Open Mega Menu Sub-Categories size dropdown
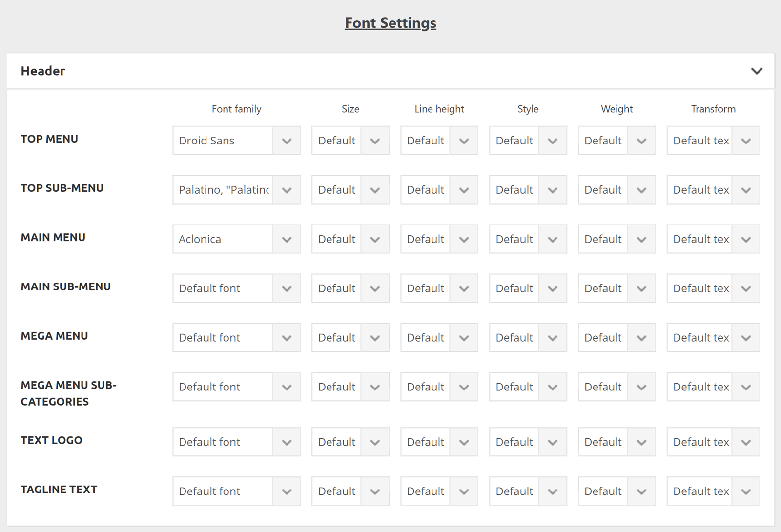The width and height of the screenshot is (781, 532). 350,387
